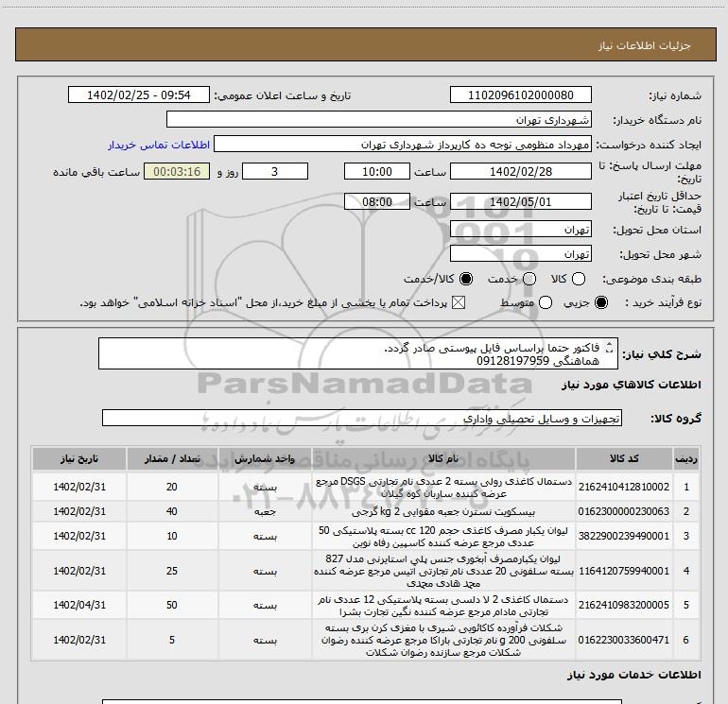Click the price validity date 1402/05/01

[x=520, y=201]
